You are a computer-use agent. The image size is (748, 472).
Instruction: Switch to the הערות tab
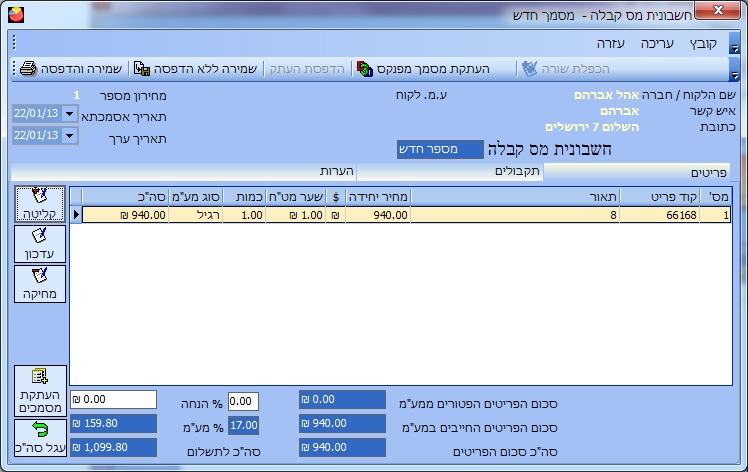click(184, 172)
